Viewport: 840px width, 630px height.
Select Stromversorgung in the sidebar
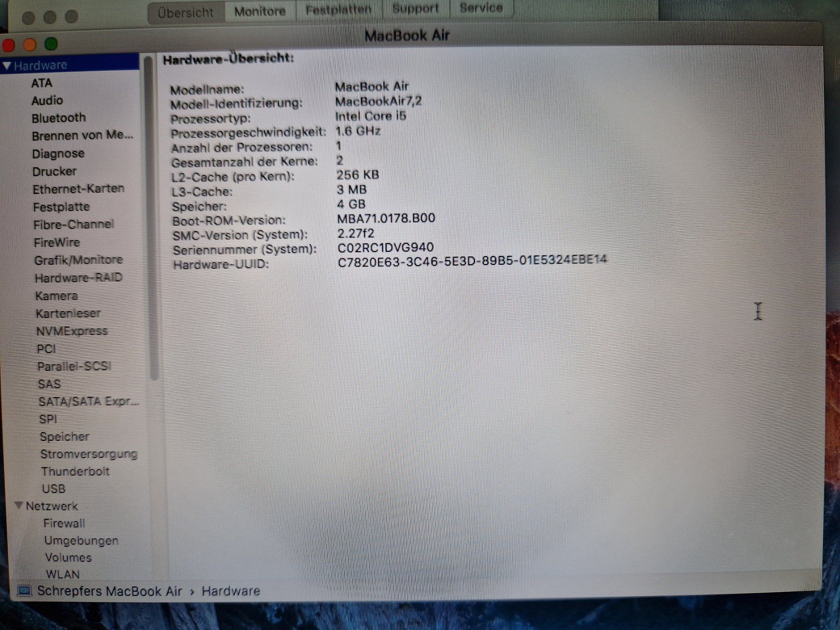click(89, 454)
